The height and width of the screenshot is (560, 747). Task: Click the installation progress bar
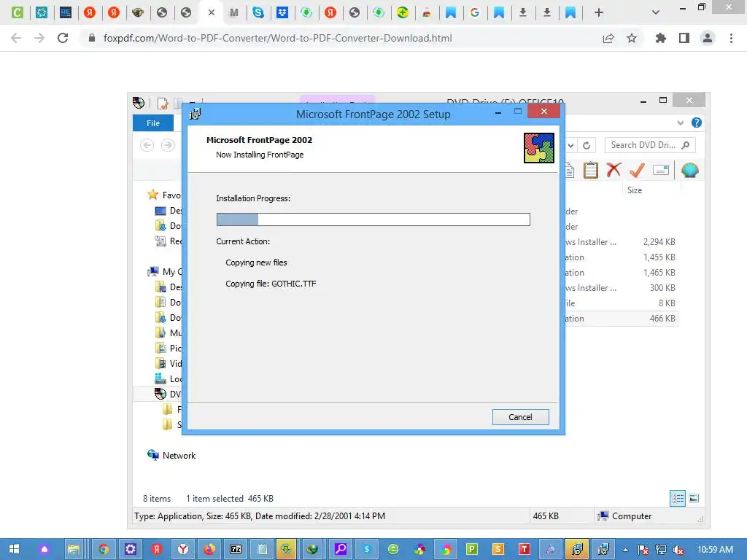pyautogui.click(x=373, y=219)
